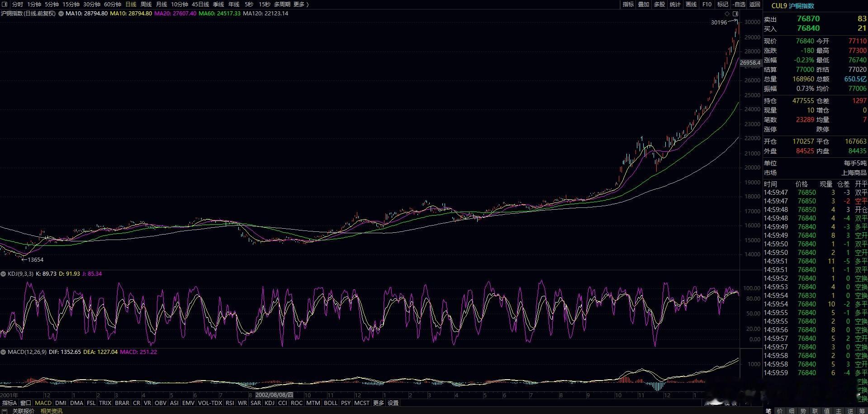
Task: Switch to 笔 tick tab in bottom-right
Action: [768, 411]
